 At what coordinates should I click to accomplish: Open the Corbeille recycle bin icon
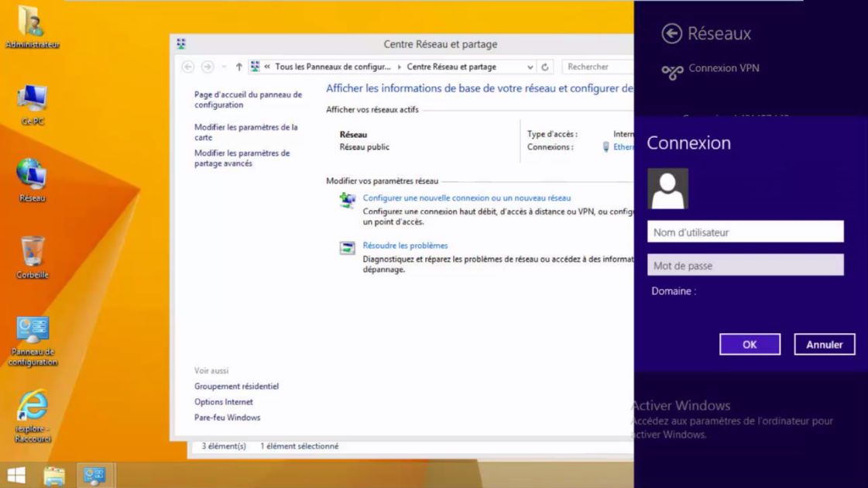[32, 257]
